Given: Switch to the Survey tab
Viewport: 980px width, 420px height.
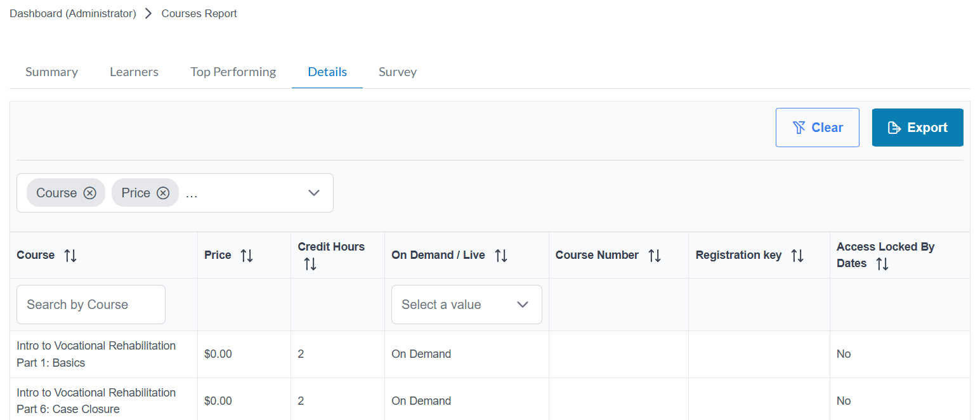Looking at the screenshot, I should [397, 72].
